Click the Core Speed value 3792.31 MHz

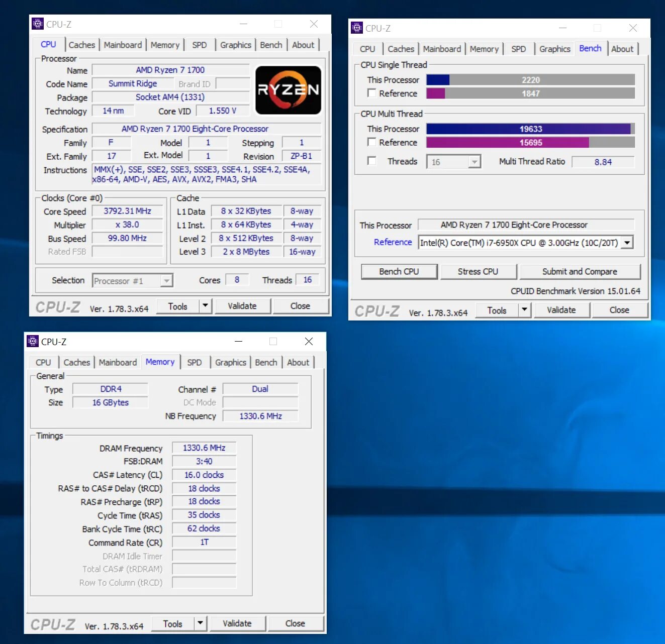(x=128, y=211)
